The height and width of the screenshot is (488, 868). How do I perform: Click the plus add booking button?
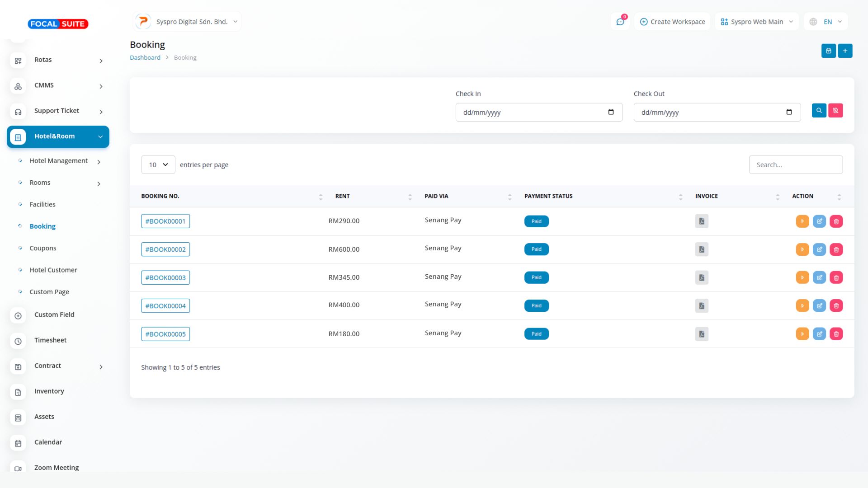click(845, 51)
